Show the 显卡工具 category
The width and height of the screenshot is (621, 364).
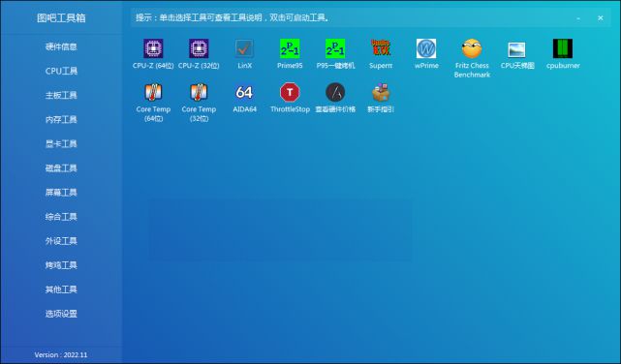coord(61,144)
